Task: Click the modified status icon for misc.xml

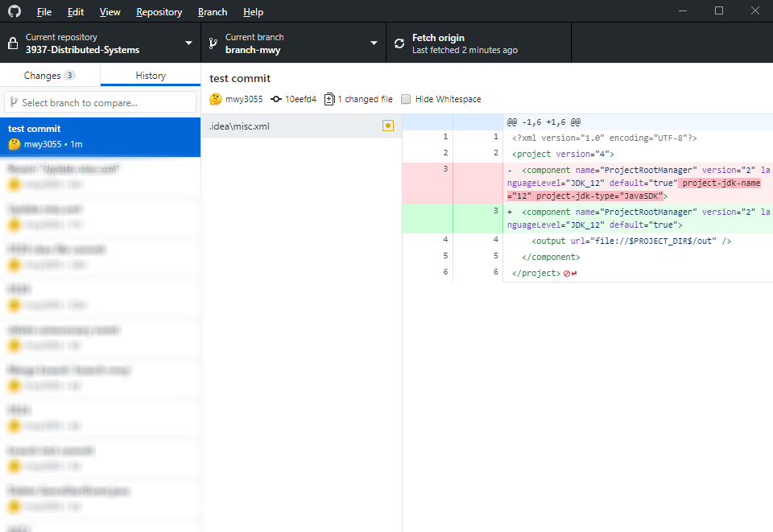Action: click(x=388, y=126)
